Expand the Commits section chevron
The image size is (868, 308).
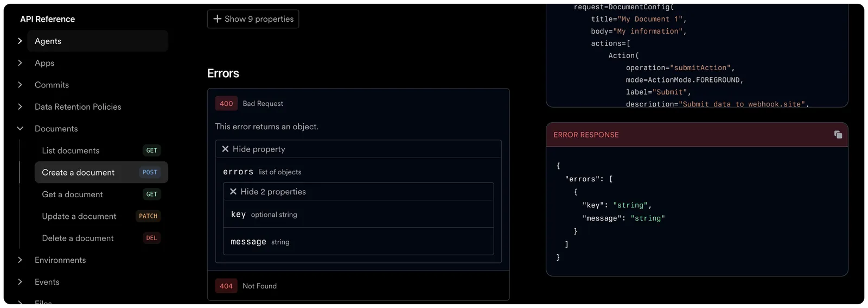(20, 85)
